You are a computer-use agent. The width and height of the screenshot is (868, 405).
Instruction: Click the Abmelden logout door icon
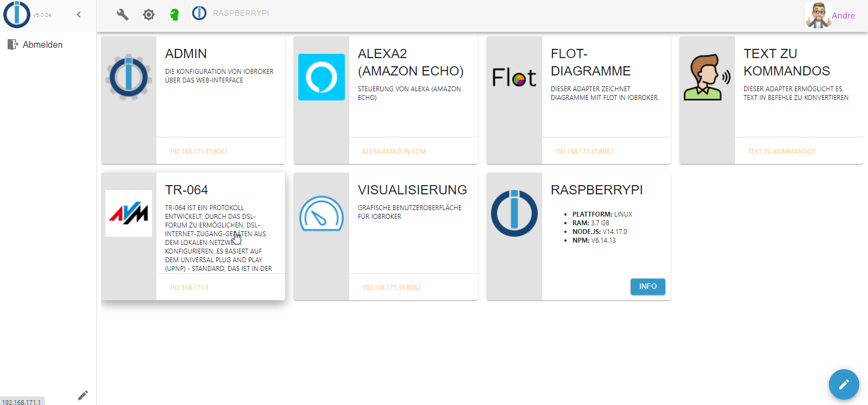pyautogui.click(x=12, y=45)
